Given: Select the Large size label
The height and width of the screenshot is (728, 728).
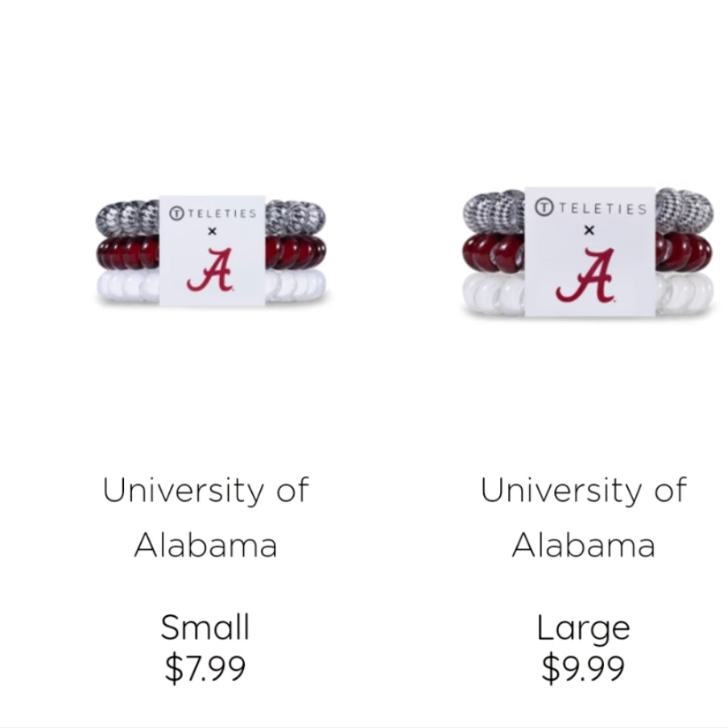Looking at the screenshot, I should (583, 628).
